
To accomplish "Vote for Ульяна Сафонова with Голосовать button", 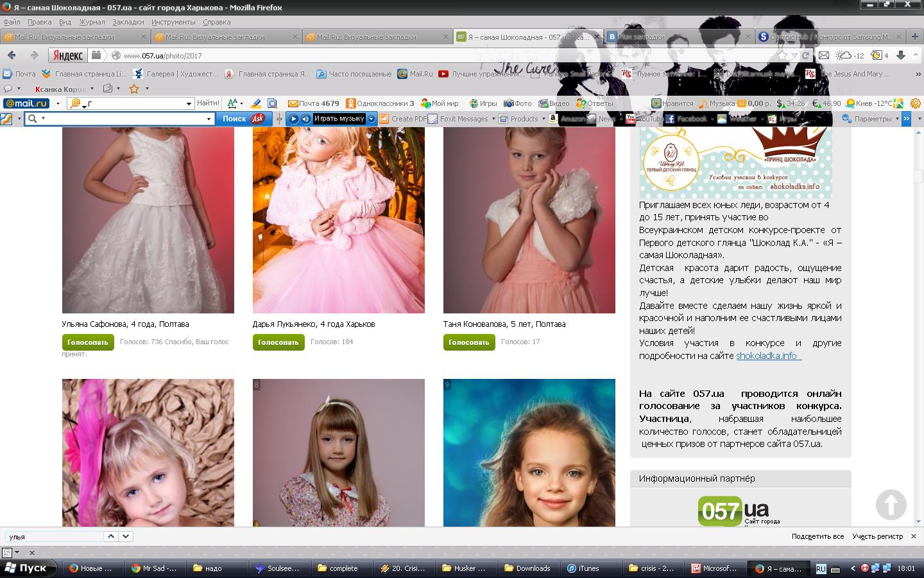I will point(88,342).
